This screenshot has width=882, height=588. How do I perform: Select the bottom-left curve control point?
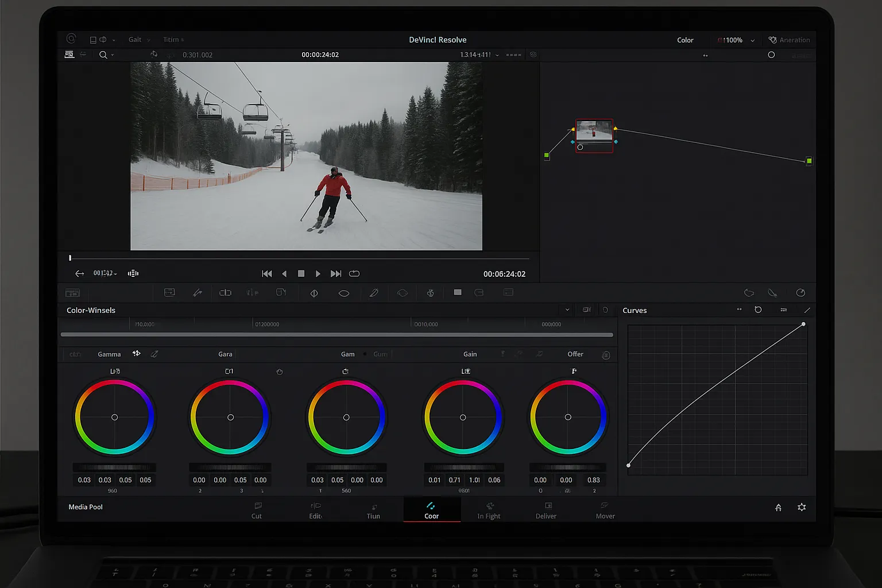pos(629,465)
